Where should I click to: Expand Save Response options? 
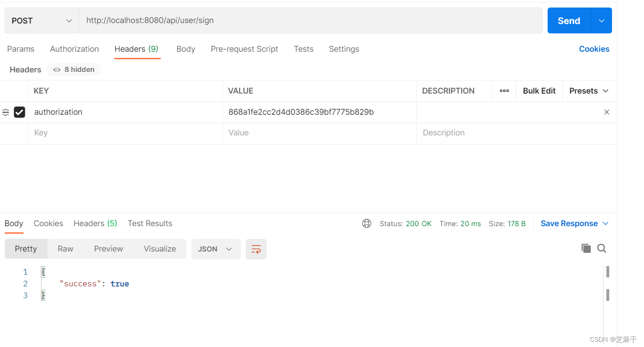point(606,223)
